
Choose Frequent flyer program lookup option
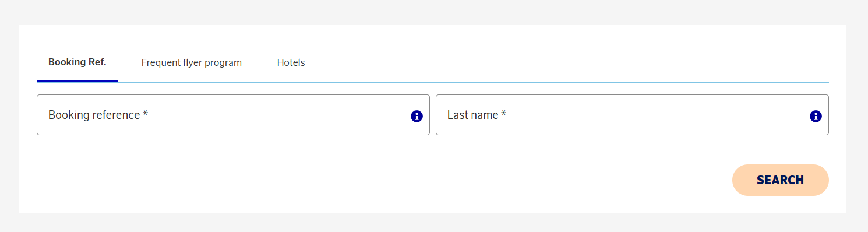[192, 62]
